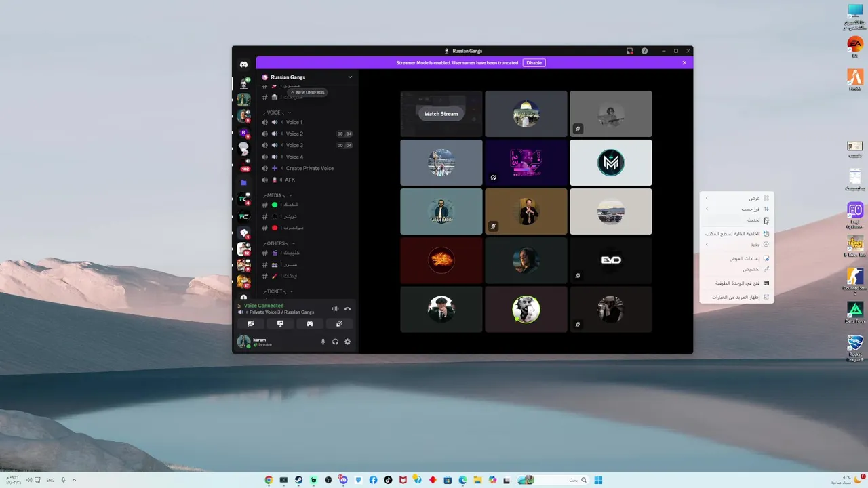The height and width of the screenshot is (488, 868).
Task: Open Discord user settings gear
Action: (347, 342)
